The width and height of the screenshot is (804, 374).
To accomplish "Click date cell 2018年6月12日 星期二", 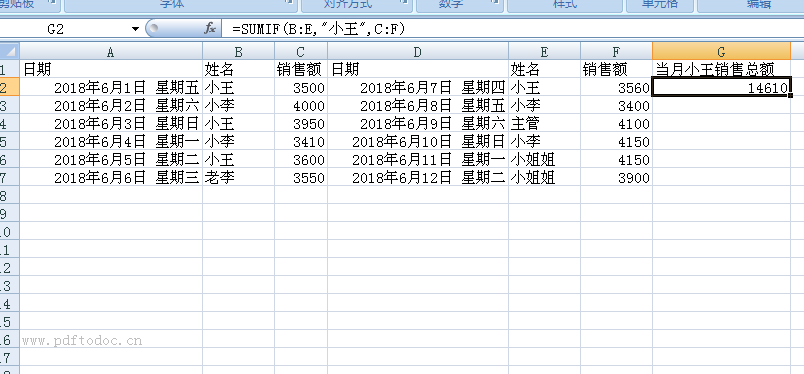I will [x=418, y=178].
